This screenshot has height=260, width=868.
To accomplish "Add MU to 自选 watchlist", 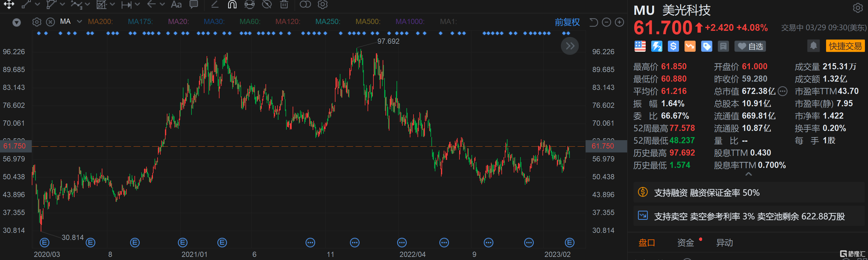I will [x=750, y=46].
